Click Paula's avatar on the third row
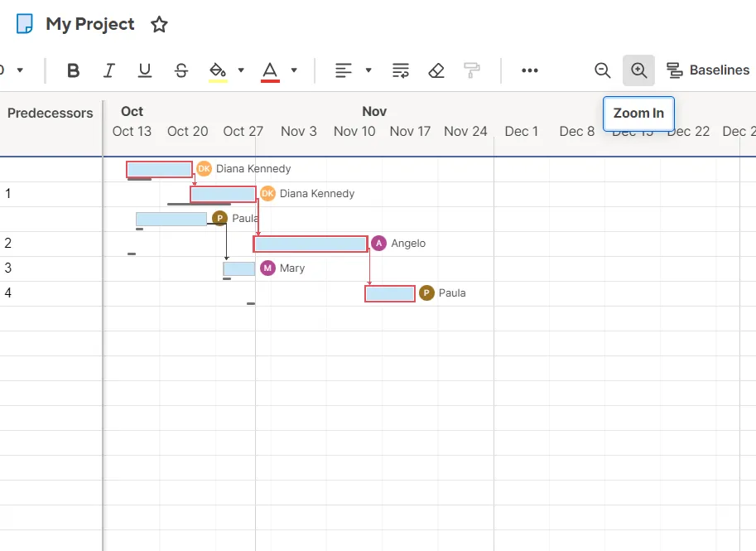756x551 pixels. (220, 218)
